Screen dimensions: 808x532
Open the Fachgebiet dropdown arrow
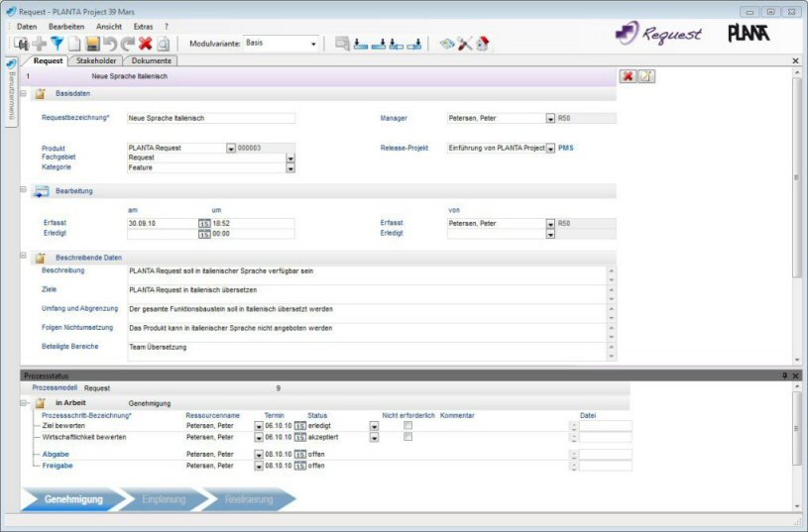290,159
